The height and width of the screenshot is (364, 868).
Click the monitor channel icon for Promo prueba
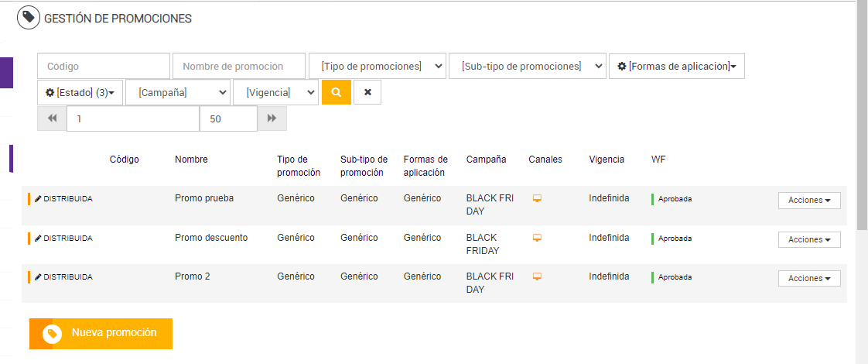click(x=537, y=199)
